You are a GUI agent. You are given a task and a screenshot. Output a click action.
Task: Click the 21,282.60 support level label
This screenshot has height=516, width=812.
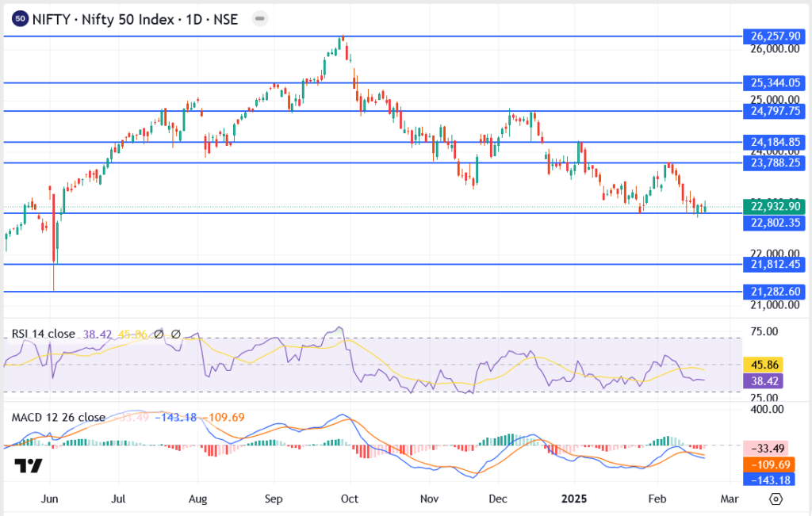coord(773,292)
